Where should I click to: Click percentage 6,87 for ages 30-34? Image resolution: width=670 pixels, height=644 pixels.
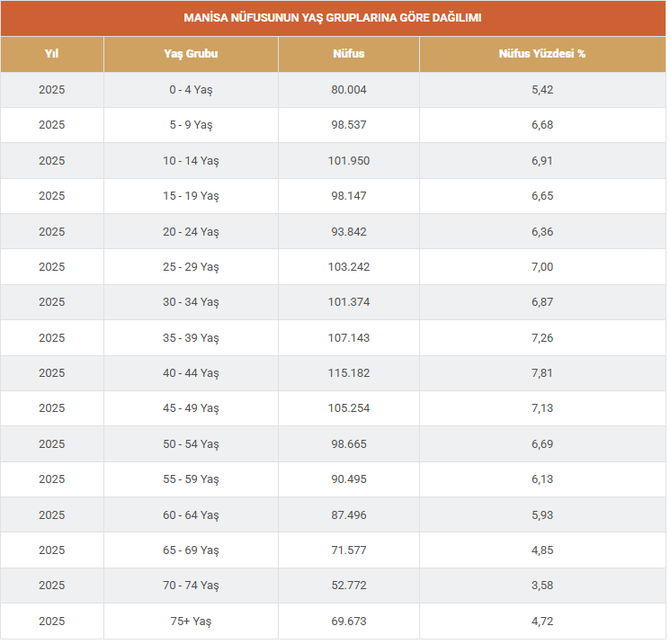coord(542,302)
